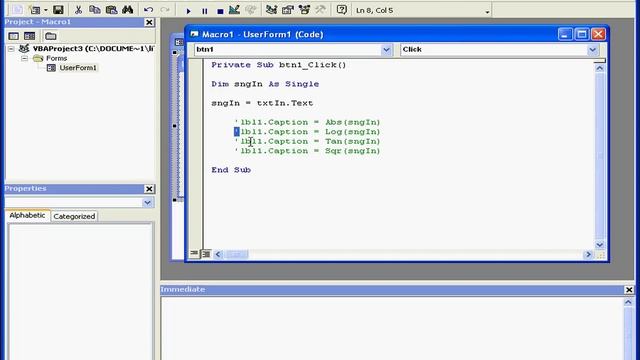Image resolution: width=640 pixels, height=360 pixels.
Task: Click the Ln 8, Col 5 position indicator
Action: coord(374,11)
